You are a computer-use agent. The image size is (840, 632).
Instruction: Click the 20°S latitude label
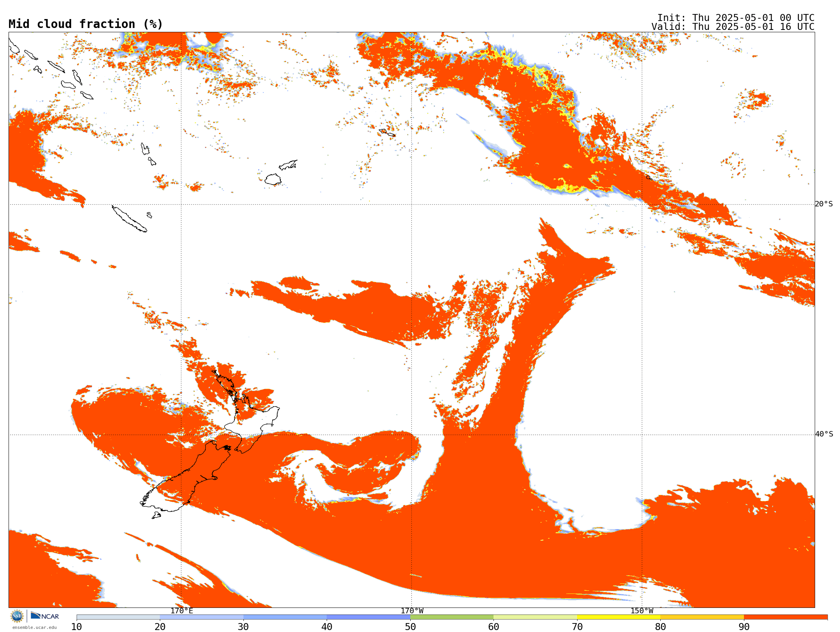pos(824,204)
